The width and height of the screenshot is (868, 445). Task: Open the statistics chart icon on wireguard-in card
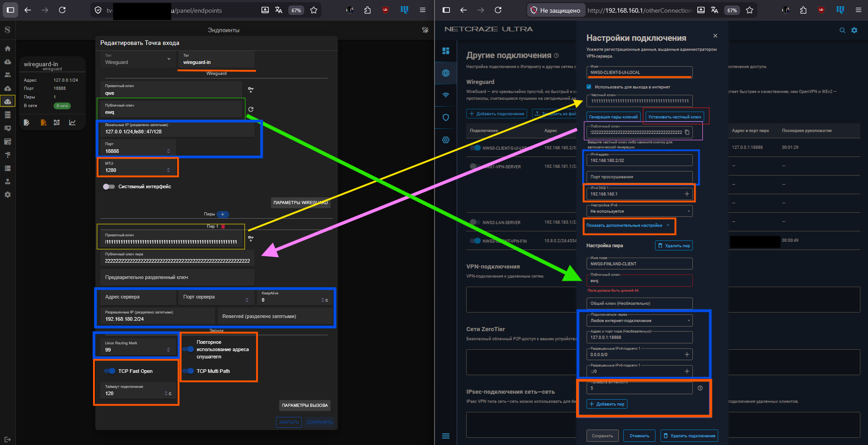(72, 122)
